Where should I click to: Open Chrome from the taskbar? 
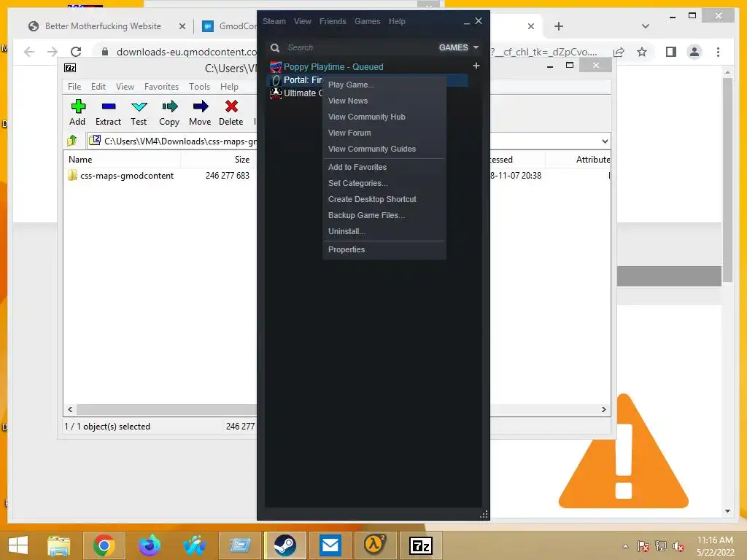point(104,545)
